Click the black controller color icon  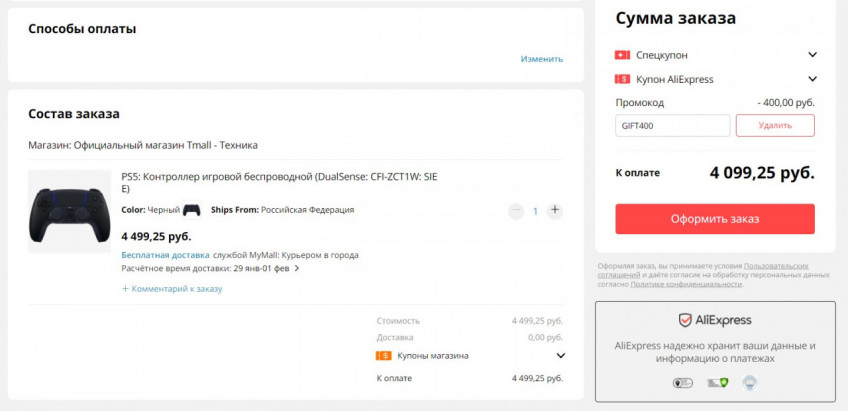click(191, 210)
